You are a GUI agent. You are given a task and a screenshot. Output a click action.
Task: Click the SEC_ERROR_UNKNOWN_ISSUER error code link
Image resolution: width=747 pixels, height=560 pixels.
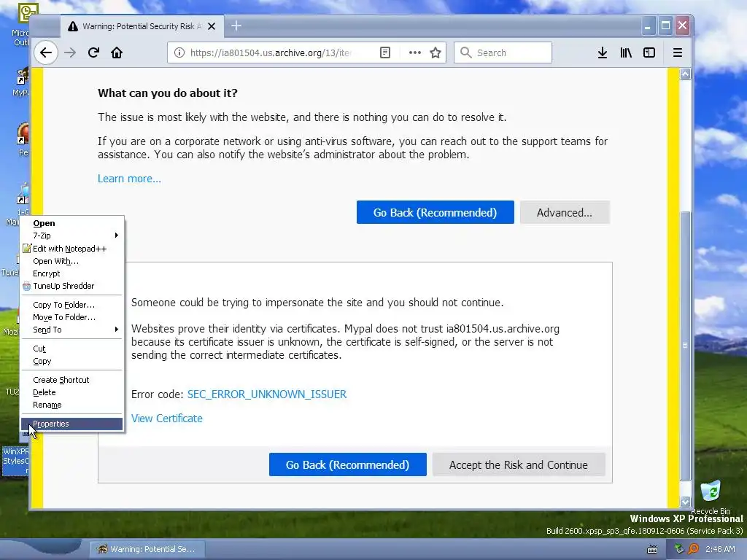(267, 394)
